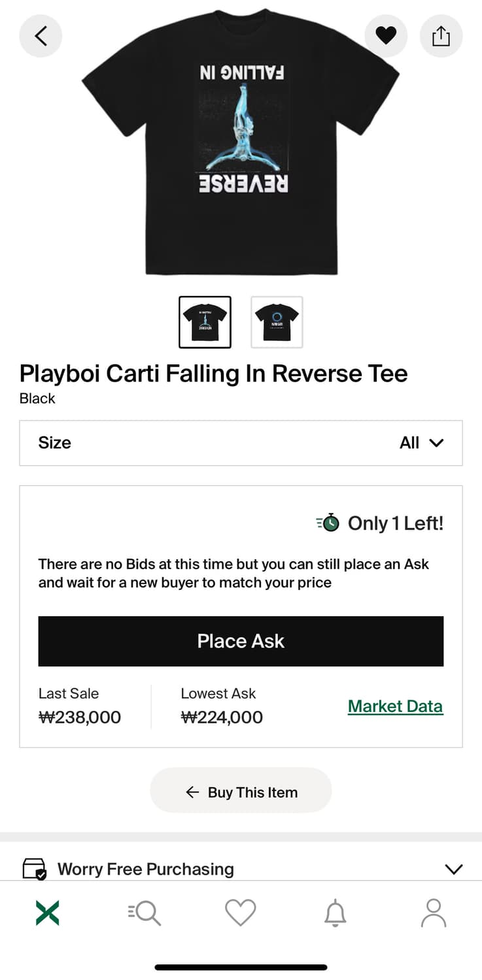Tap the Lowest Ask price ₩224,000
The image size is (482, 980).
pos(222,717)
